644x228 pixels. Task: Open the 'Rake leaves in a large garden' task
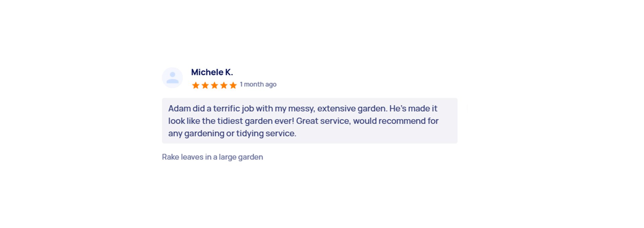click(x=212, y=157)
